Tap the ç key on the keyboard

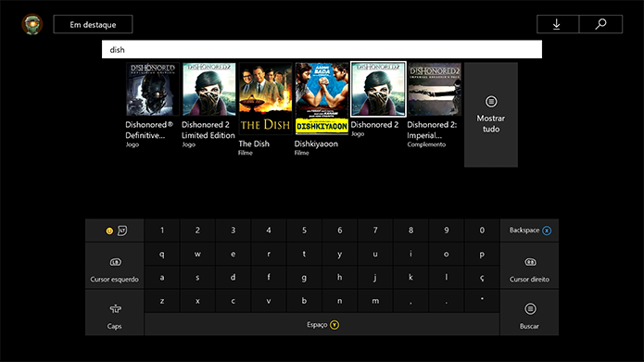[x=482, y=278]
